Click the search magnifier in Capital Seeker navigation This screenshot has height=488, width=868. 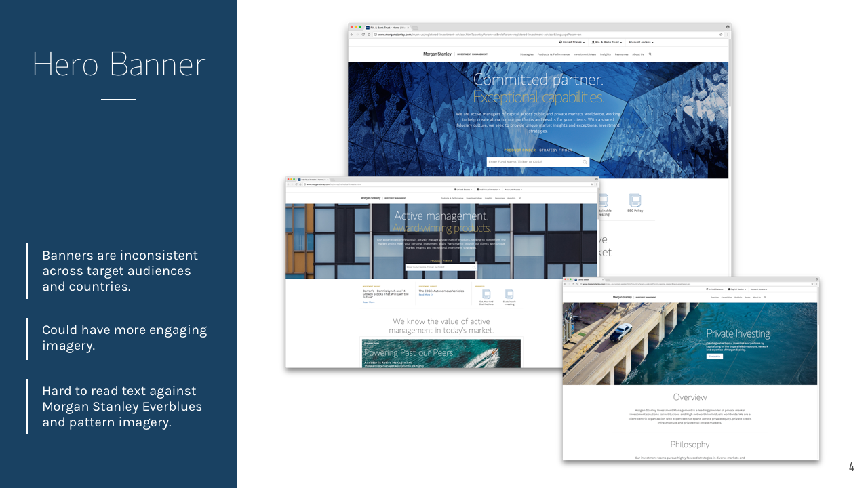pos(765,298)
